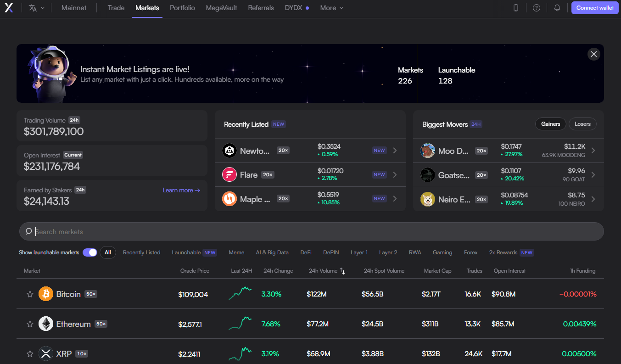This screenshot has width=621, height=364.
Task: Filter markets by Layer 1
Action: pos(359,252)
